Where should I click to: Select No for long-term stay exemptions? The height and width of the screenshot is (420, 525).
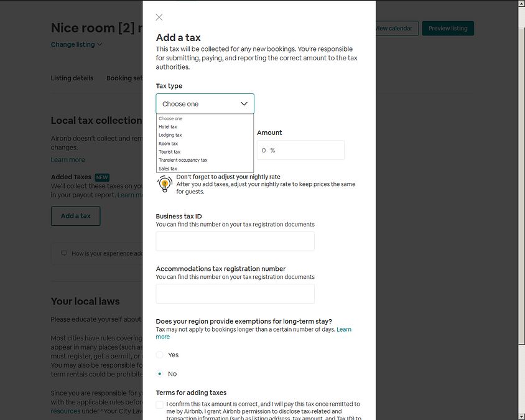point(160,374)
